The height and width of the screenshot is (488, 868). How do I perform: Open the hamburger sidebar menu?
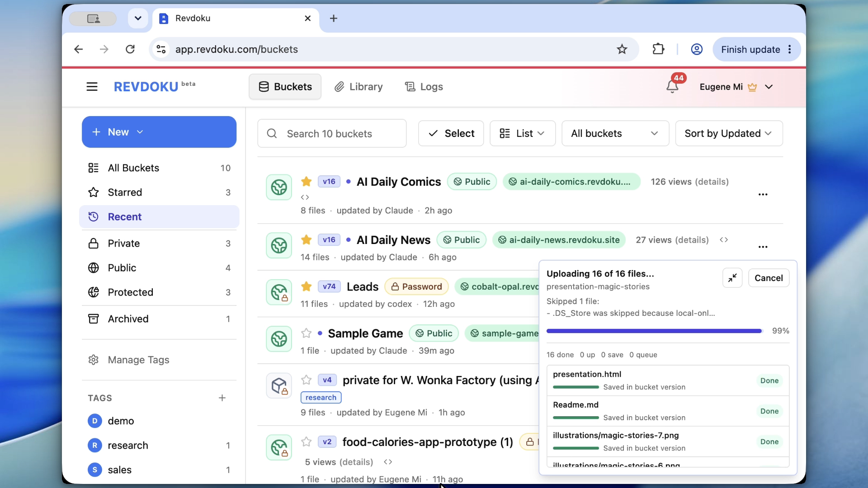[92, 87]
